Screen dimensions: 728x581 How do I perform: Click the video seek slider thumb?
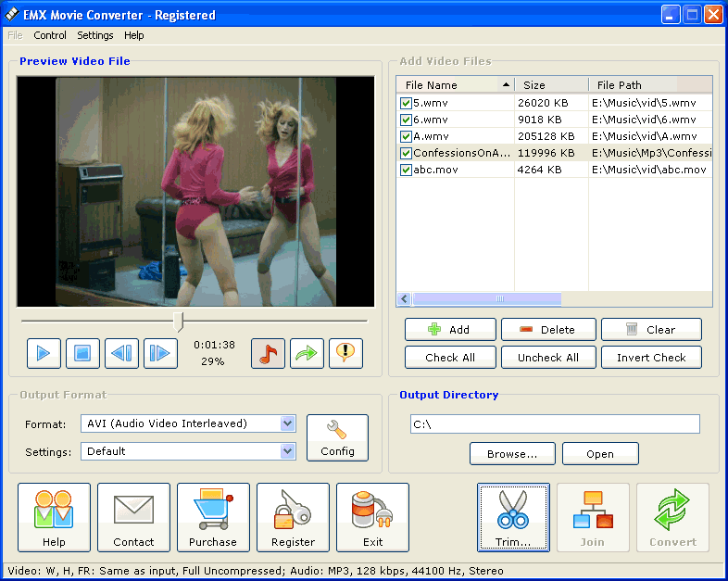(178, 322)
